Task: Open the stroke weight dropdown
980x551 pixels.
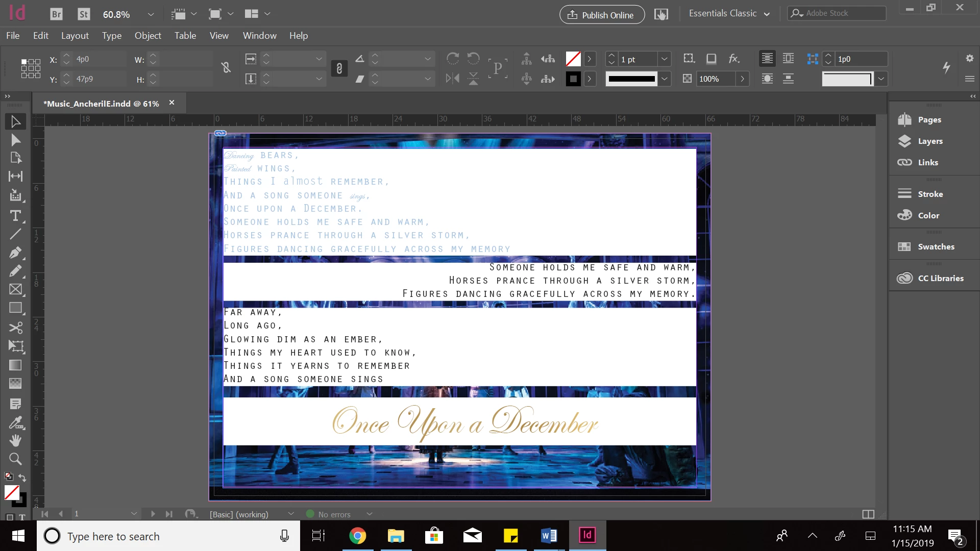Action: (664, 59)
